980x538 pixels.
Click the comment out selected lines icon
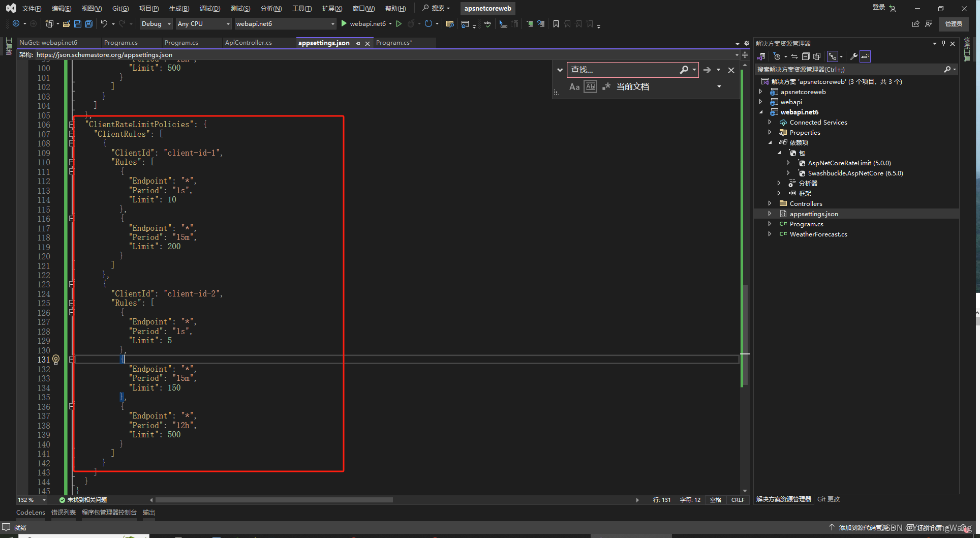tap(529, 23)
